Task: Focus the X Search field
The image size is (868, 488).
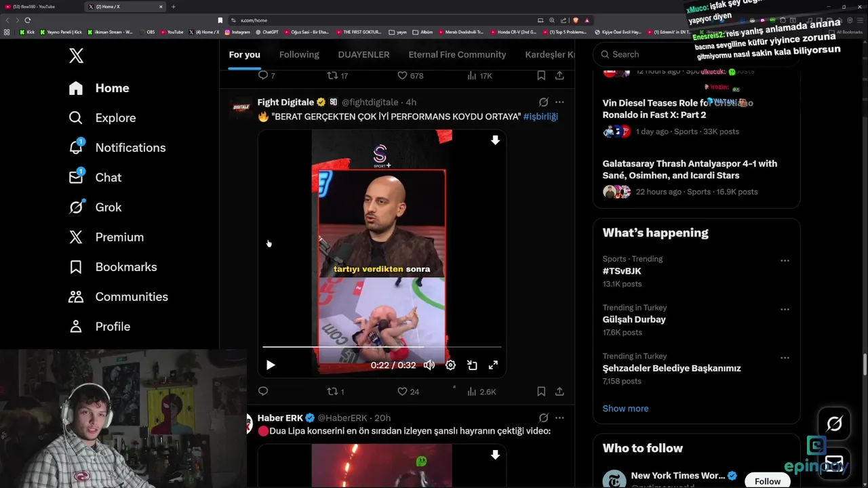Action: click(x=696, y=54)
